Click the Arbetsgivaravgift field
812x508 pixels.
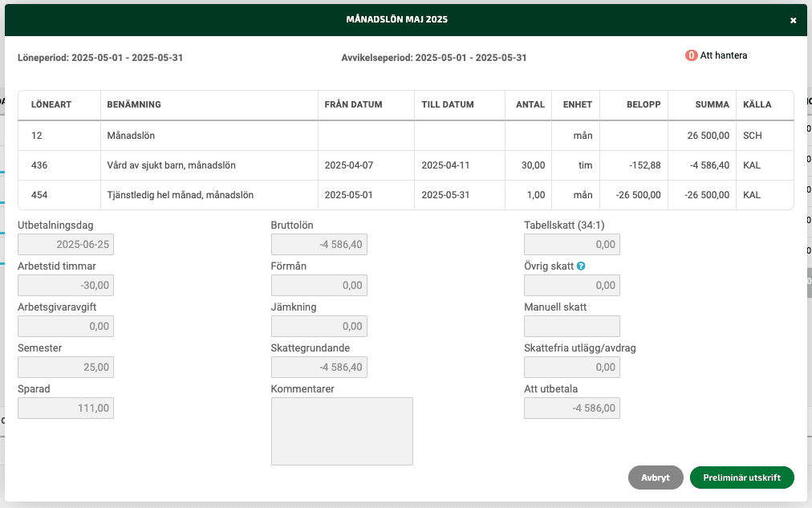tap(66, 327)
